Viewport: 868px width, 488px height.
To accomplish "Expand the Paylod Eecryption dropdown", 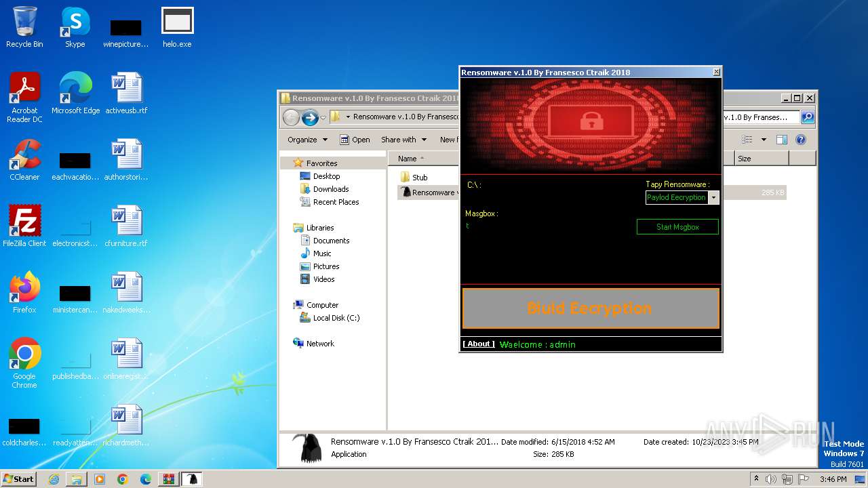I will (713, 197).
